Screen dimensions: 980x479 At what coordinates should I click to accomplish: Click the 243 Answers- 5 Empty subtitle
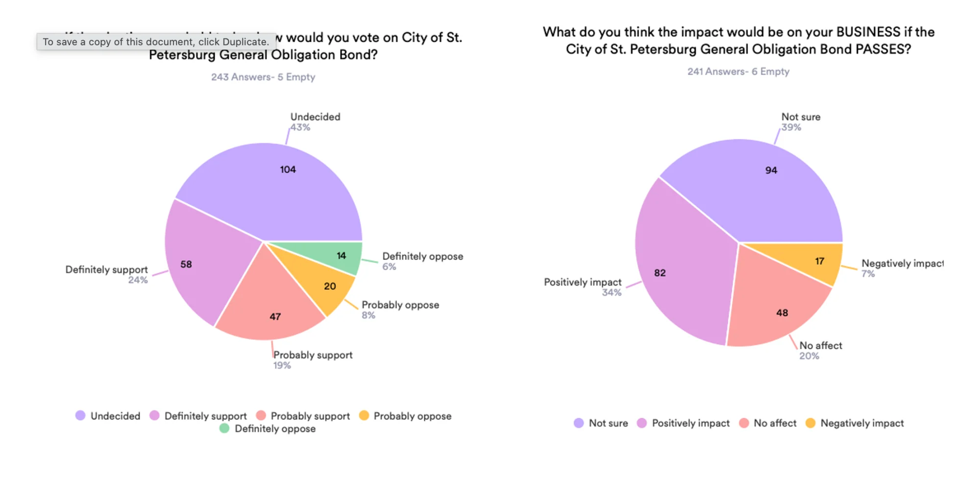(263, 77)
